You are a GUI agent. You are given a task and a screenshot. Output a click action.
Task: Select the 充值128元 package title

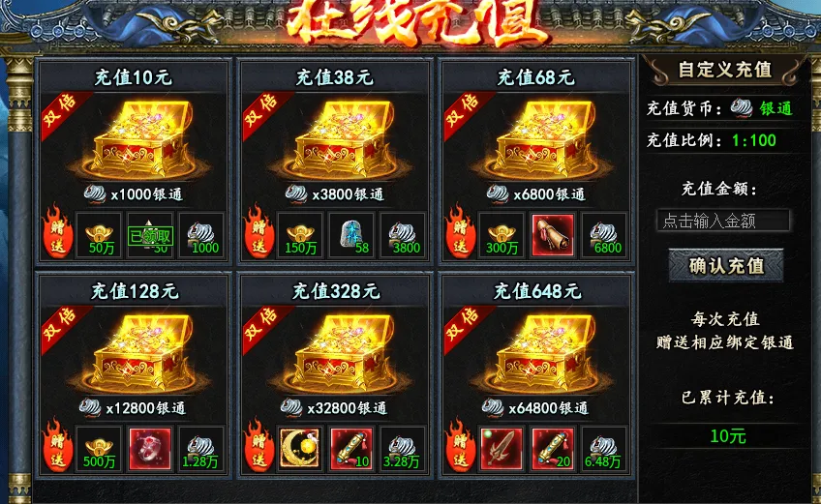point(135,291)
